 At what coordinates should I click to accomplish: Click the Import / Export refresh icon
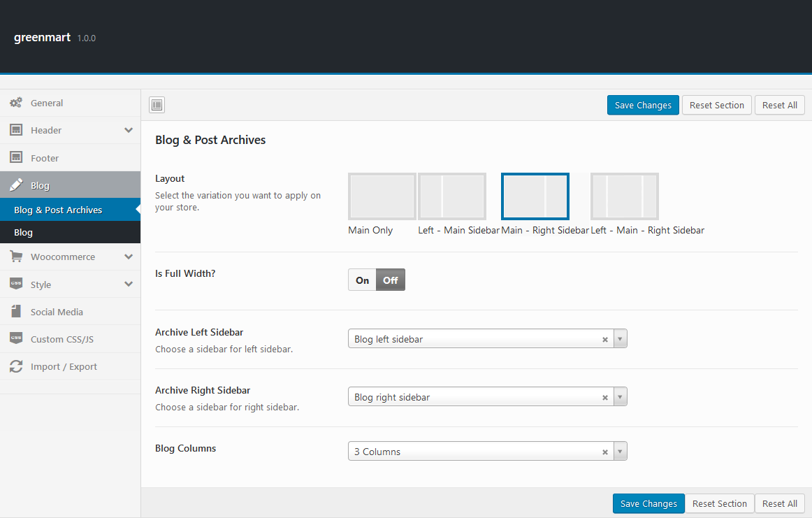(15, 366)
